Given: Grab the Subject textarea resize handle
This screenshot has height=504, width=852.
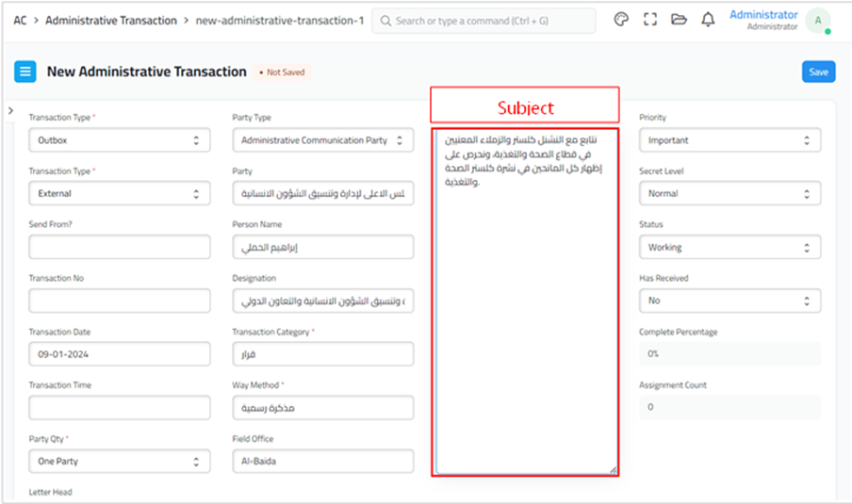Looking at the screenshot, I should click(613, 469).
